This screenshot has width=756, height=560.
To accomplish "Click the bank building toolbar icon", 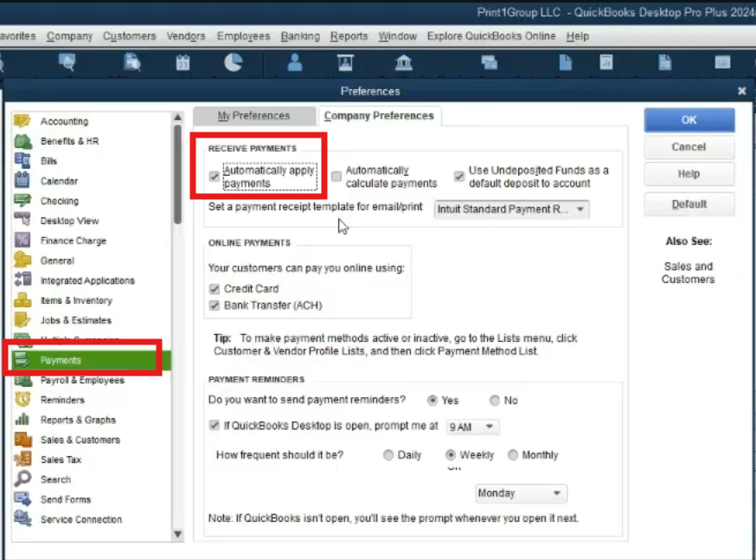I will pos(404,62).
